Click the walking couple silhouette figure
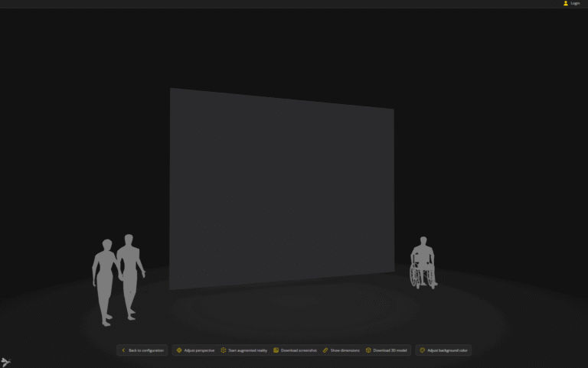 (x=118, y=280)
